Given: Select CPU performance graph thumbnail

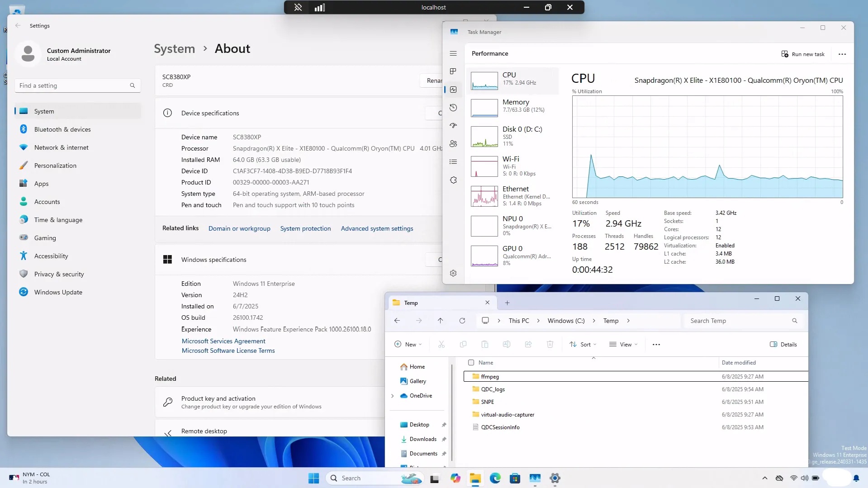Looking at the screenshot, I should [x=484, y=81].
